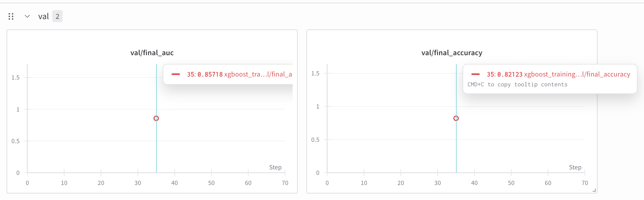The width and height of the screenshot is (644, 200).
Task: Click the val section name
Action: pyautogui.click(x=43, y=16)
